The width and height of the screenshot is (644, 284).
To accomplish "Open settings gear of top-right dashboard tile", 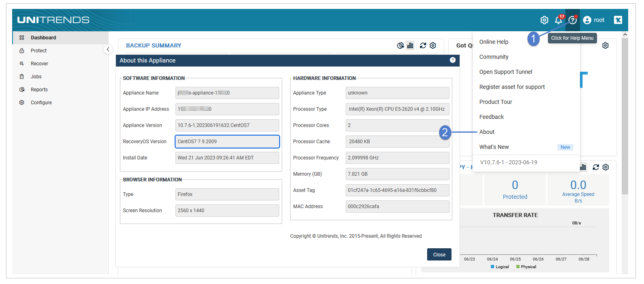I will 605,45.
